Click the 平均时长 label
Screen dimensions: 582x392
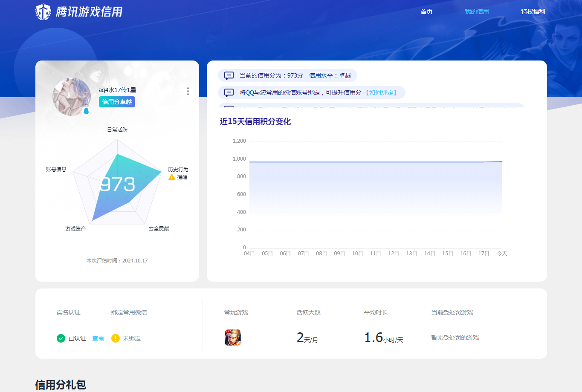point(376,312)
